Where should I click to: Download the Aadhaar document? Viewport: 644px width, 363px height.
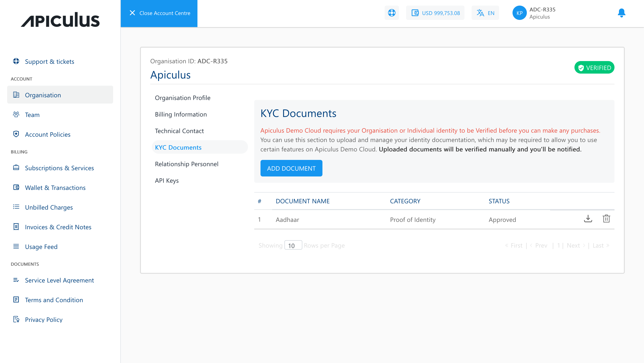(x=588, y=219)
